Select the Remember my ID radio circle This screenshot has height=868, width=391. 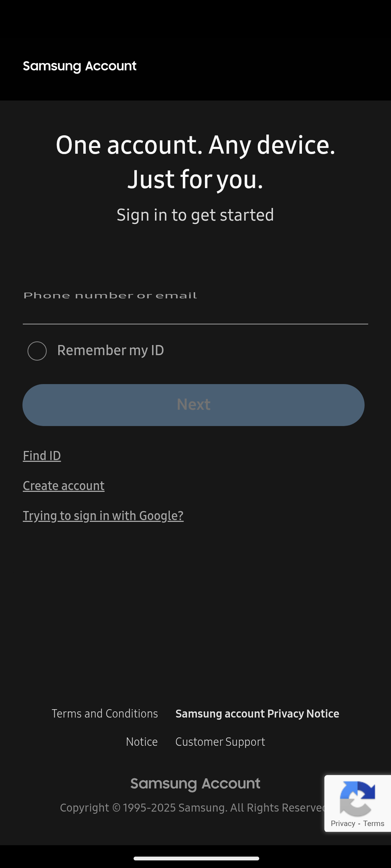click(x=37, y=350)
